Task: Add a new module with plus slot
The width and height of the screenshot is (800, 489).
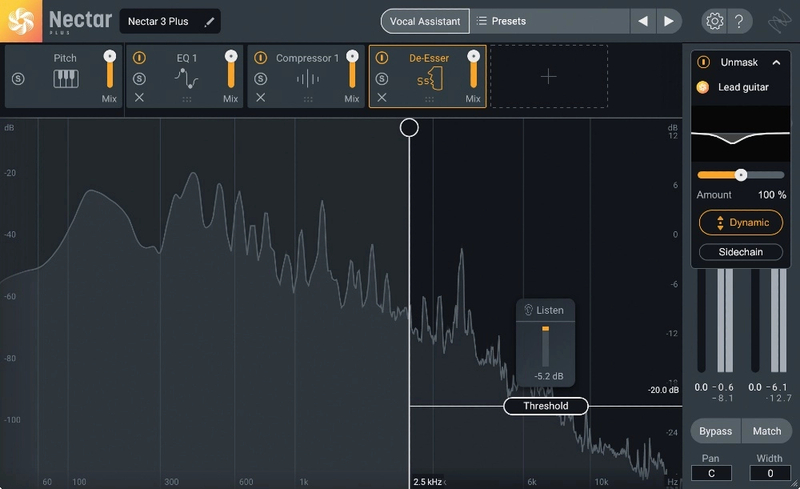Action: [549, 77]
